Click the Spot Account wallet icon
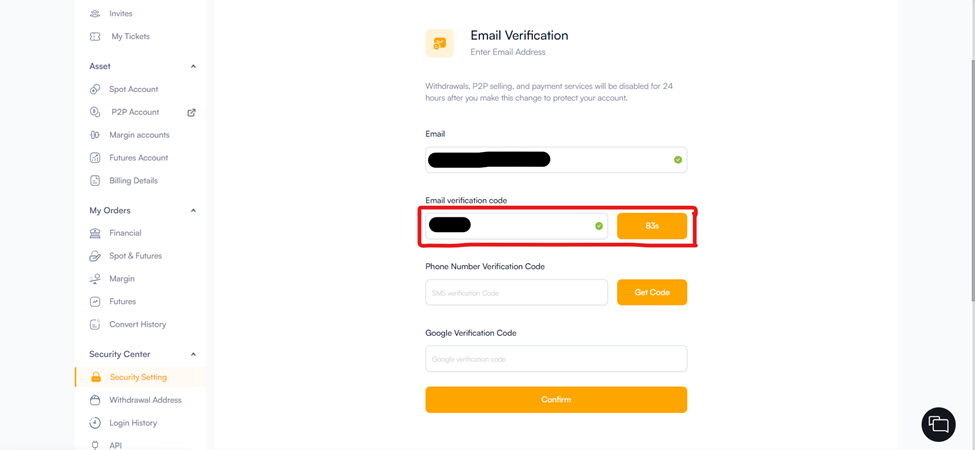The height and width of the screenshot is (450, 975). (x=95, y=89)
